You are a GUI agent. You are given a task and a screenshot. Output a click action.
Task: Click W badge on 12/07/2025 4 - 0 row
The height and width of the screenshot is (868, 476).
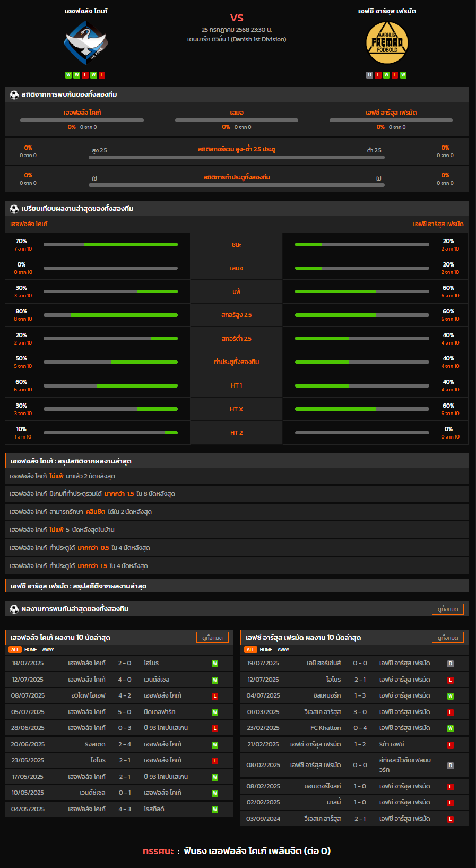pyautogui.click(x=215, y=680)
